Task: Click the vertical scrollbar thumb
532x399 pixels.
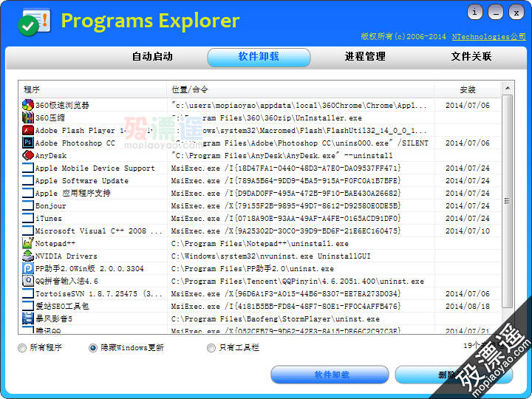Action: (x=507, y=201)
